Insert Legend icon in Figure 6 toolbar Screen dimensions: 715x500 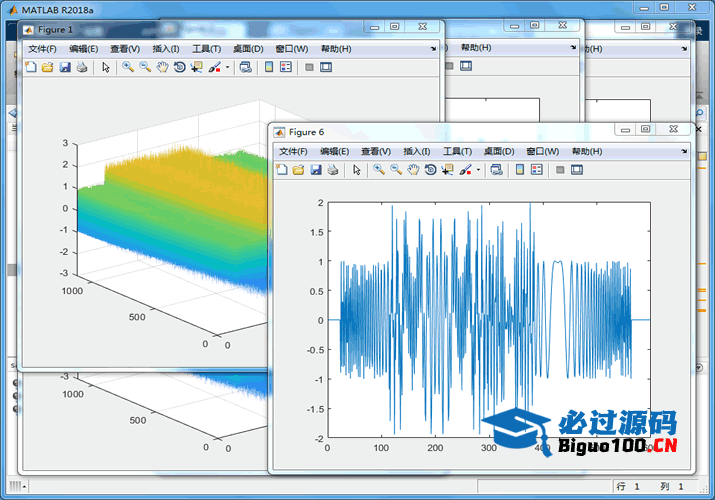tap(537, 170)
